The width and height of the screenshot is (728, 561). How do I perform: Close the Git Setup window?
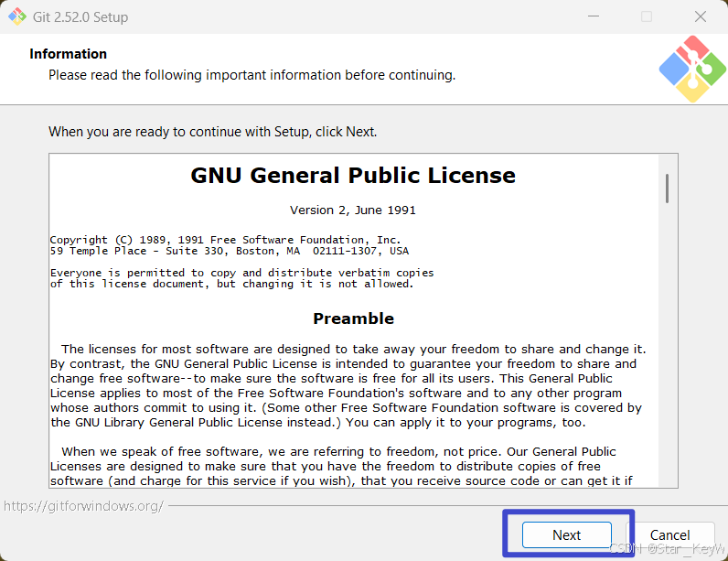[701, 16]
